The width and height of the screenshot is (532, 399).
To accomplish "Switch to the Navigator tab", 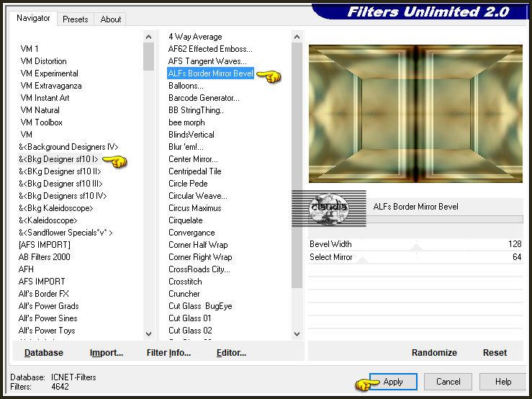I will [33, 18].
